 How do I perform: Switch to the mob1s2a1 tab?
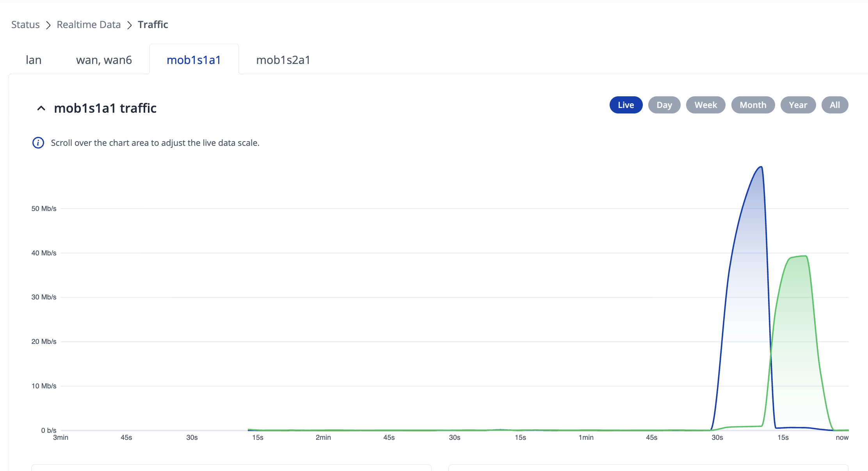coord(283,60)
